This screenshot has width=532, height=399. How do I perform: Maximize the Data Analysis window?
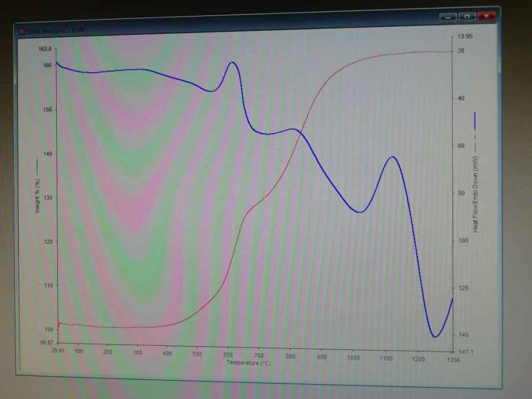click(467, 17)
